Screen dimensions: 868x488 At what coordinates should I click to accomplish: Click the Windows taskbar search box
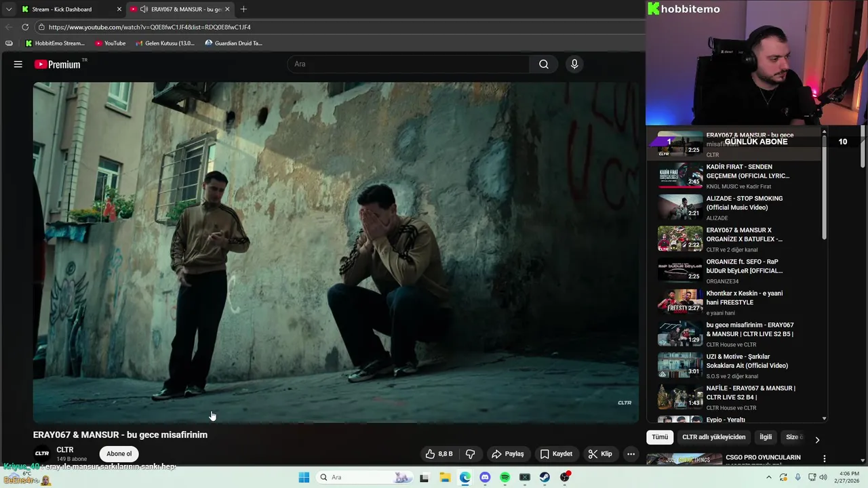click(364, 477)
